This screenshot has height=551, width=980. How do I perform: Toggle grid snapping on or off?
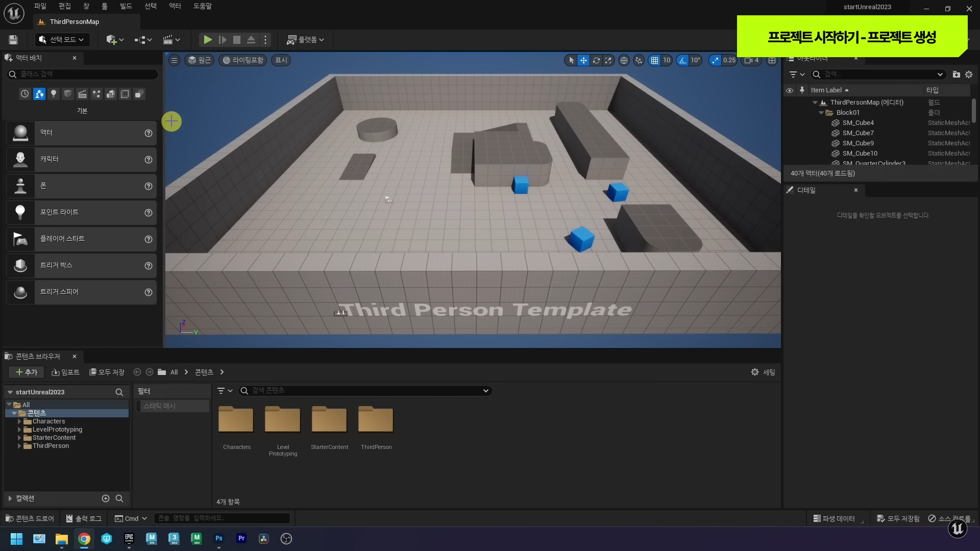(654, 60)
